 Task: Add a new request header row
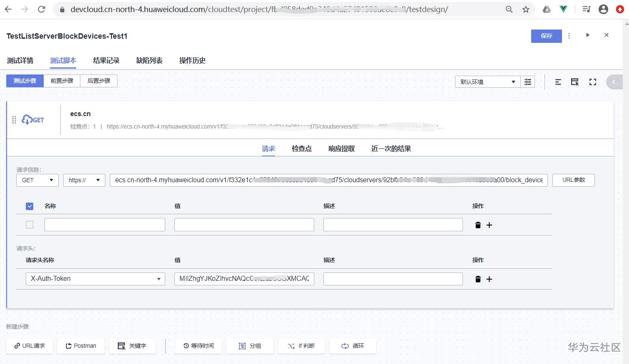click(490, 279)
